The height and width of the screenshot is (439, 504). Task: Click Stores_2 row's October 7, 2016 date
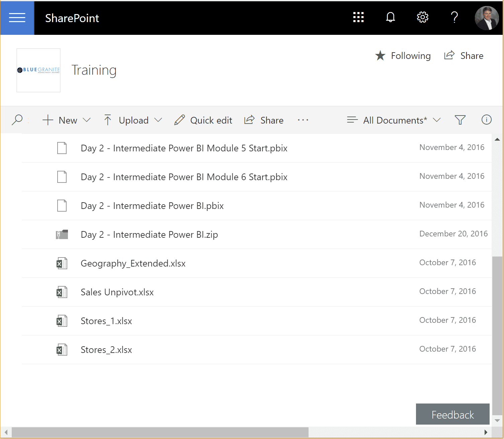[447, 349]
